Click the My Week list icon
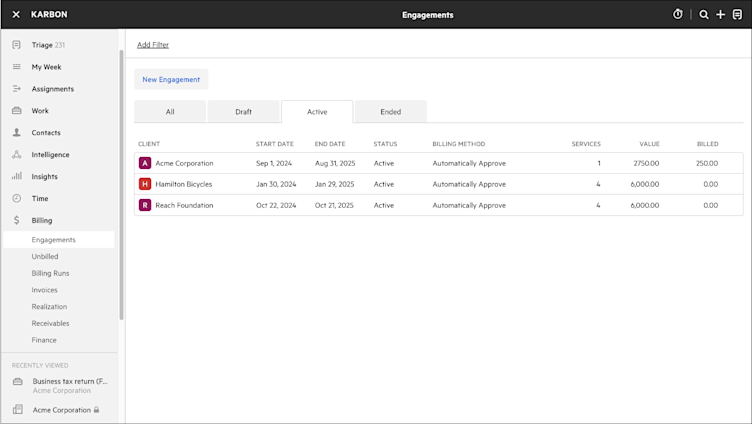This screenshot has width=752, height=424. (16, 67)
